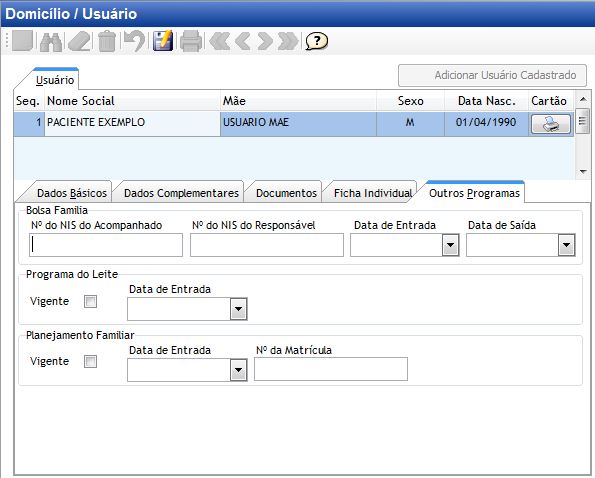Screen dimensions: 595x478
Task: Switch to the Dados Básicos tab
Action: 72,193
